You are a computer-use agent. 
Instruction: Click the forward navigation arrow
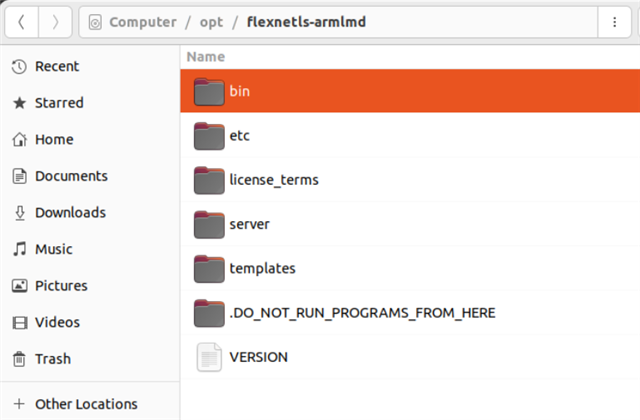[x=55, y=21]
